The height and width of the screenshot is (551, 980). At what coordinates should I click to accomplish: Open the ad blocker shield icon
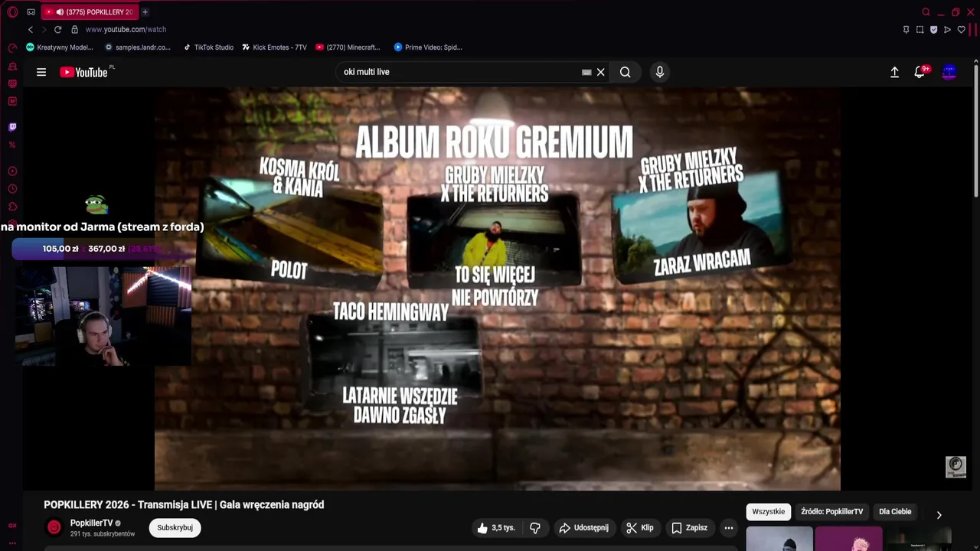(933, 29)
